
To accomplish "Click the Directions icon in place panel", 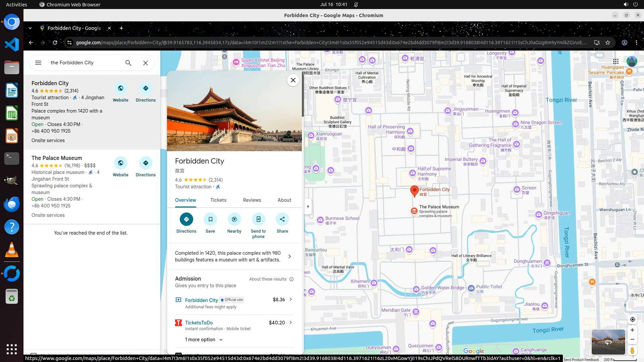I will coord(186,219).
